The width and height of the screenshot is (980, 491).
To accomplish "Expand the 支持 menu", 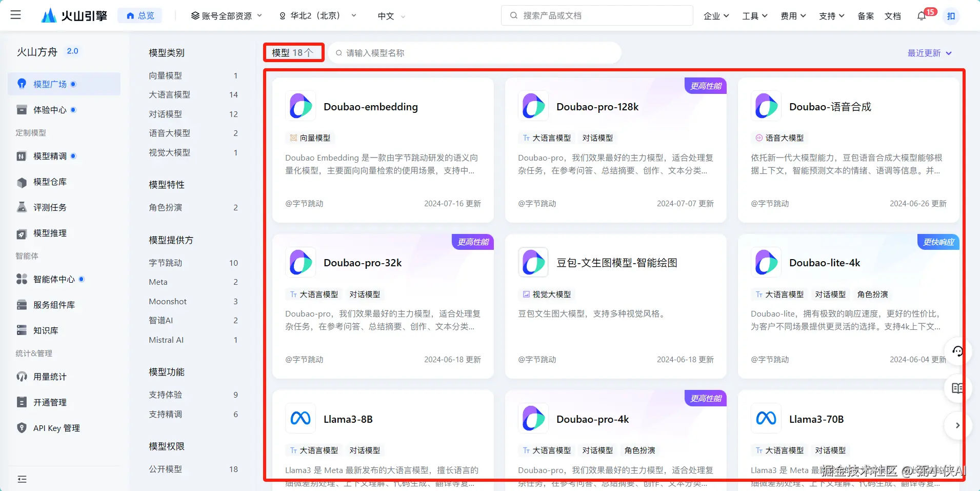I will pos(831,16).
